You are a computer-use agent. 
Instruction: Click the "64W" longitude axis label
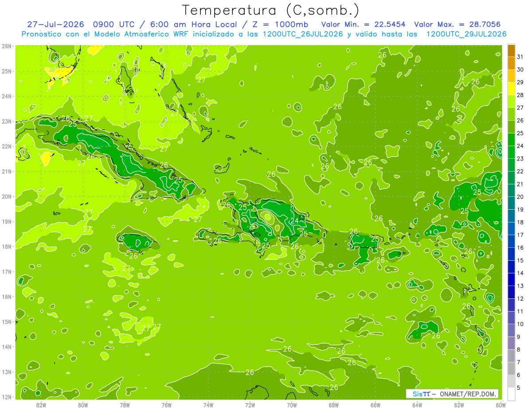coord(417,405)
